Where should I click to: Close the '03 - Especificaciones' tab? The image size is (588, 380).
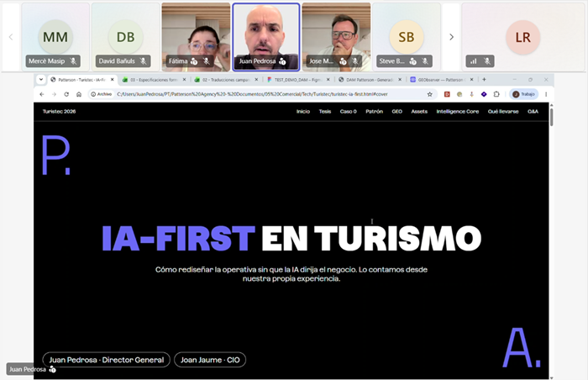[x=184, y=80]
